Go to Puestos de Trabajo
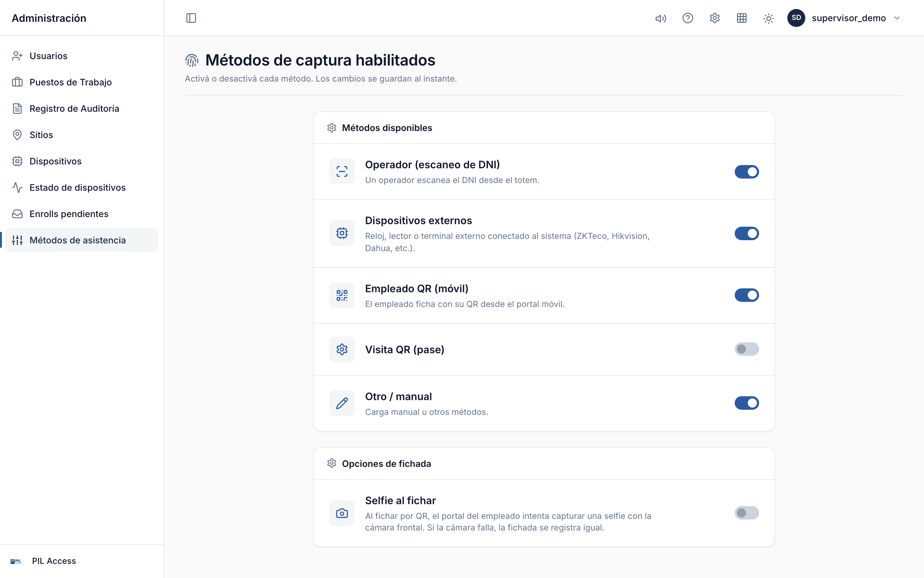This screenshot has height=578, width=924. pyautogui.click(x=82, y=82)
